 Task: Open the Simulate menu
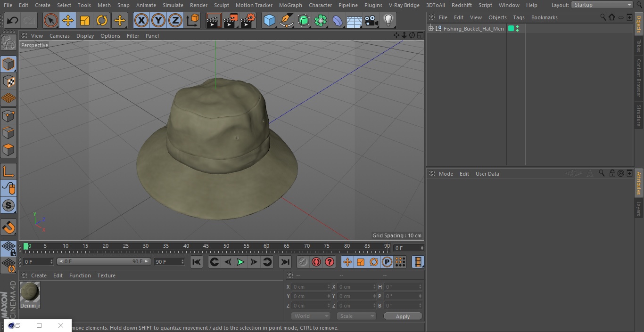click(173, 5)
